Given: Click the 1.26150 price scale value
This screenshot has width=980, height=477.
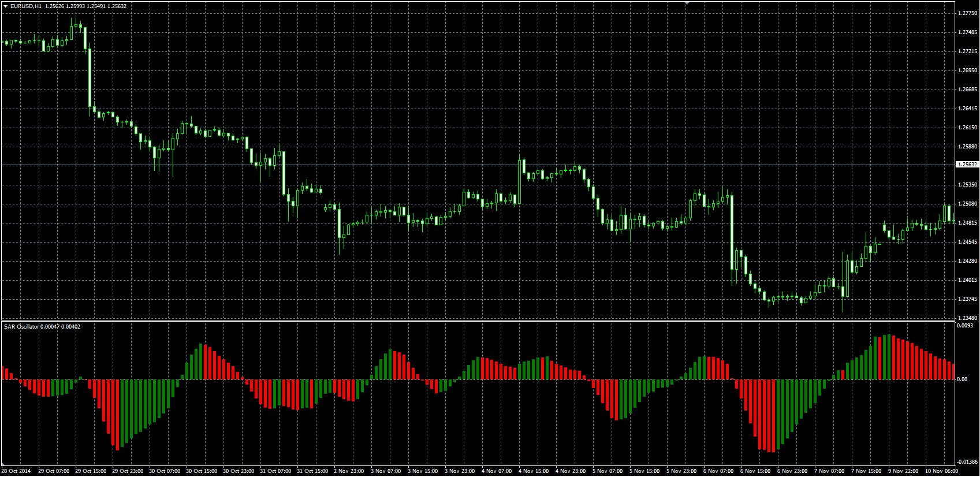Looking at the screenshot, I should click(967, 128).
